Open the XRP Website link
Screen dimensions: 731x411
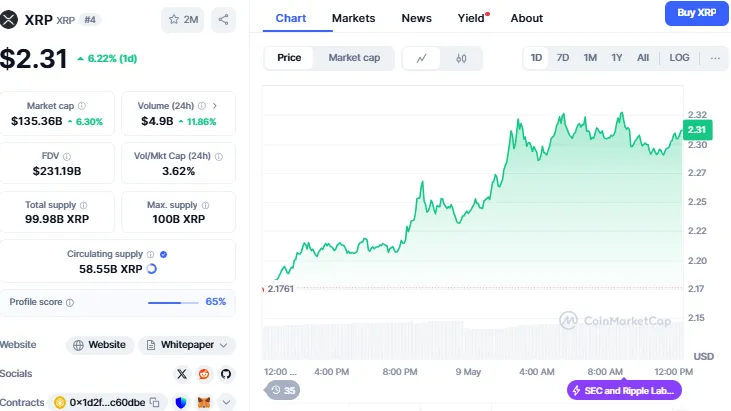coord(100,345)
